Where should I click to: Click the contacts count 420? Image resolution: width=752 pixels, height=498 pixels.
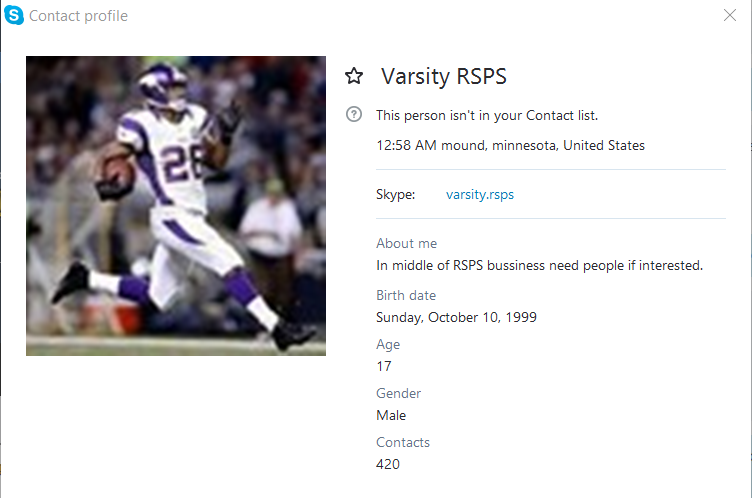388,464
